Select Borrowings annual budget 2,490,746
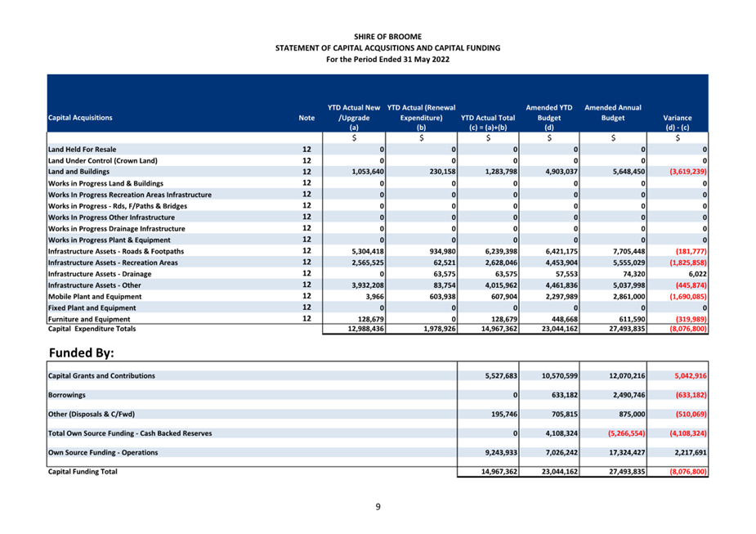This screenshot has height=534, width=756. (x=629, y=395)
